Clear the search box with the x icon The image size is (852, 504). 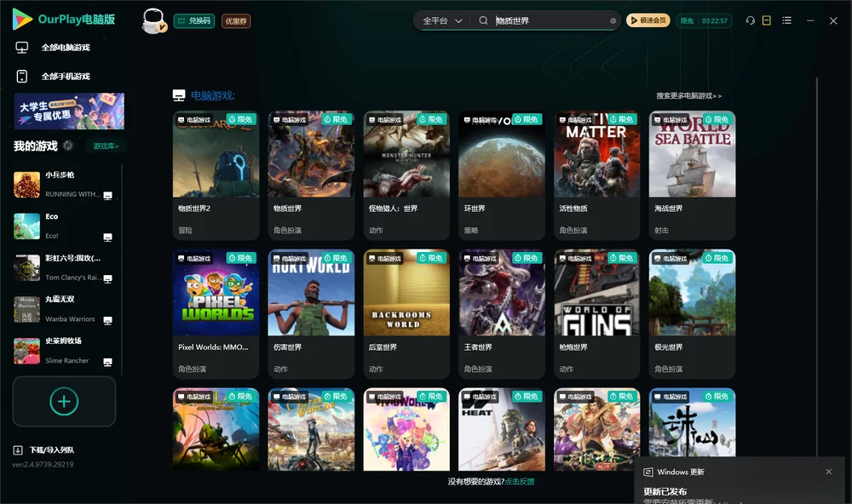tap(613, 21)
